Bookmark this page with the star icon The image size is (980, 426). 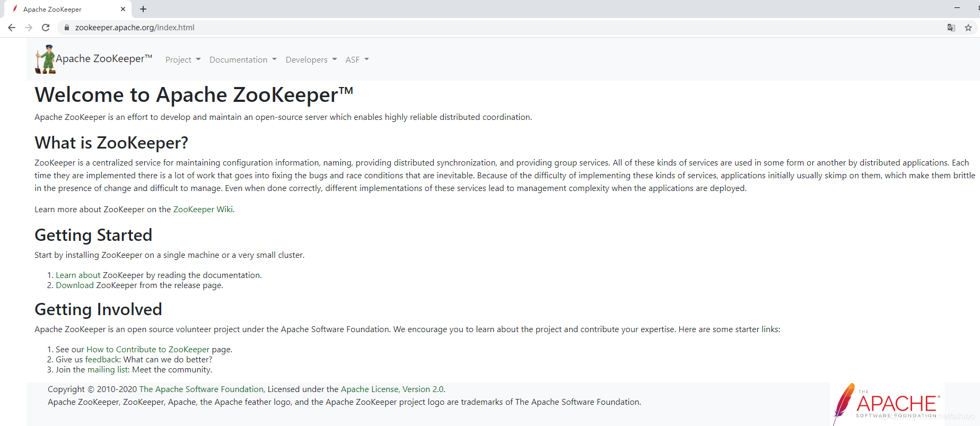coord(968,28)
